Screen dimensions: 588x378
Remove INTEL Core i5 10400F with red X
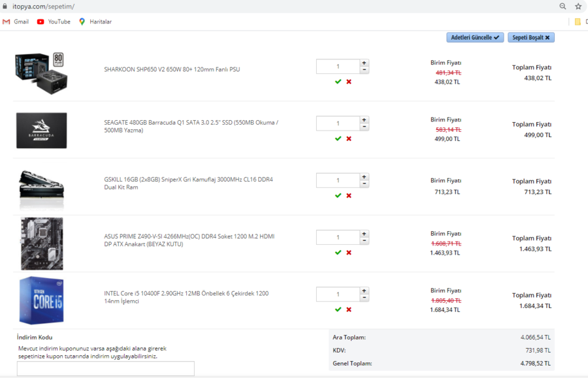(x=349, y=309)
